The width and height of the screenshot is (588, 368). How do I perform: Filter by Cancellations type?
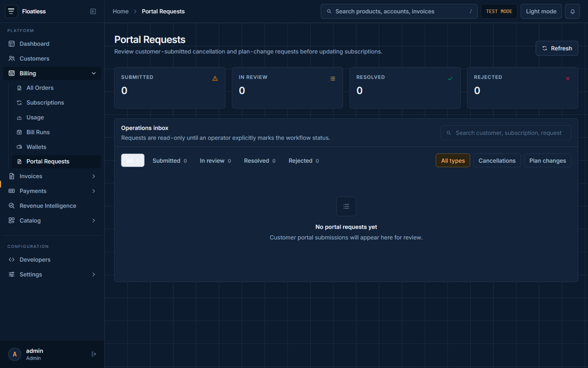pyautogui.click(x=497, y=161)
